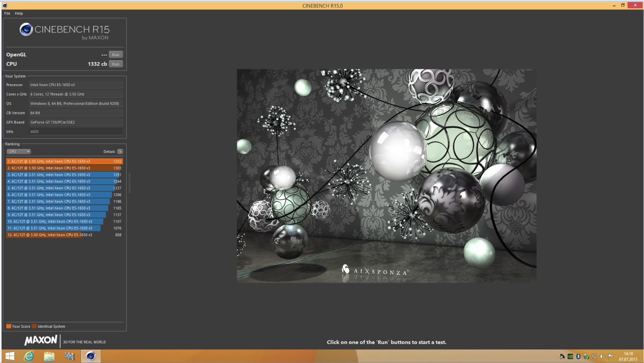
Task: Click the Info input field showing 4600
Action: click(76, 131)
